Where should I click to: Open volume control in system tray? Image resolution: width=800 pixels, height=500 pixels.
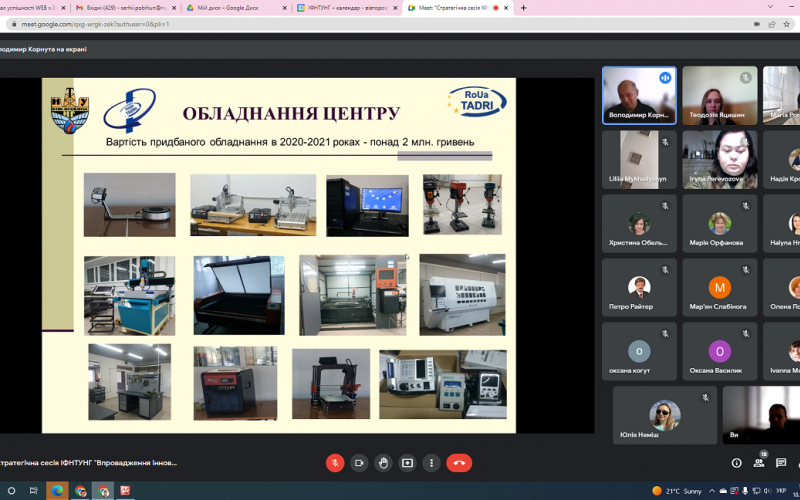click(x=766, y=491)
